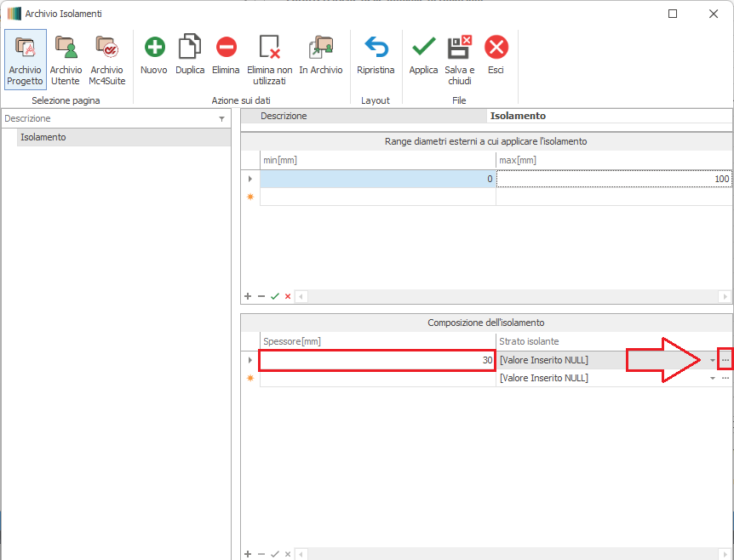Image resolution: width=734 pixels, height=560 pixels.
Task: Open Archivio Mc4Suite page
Action: [107, 59]
